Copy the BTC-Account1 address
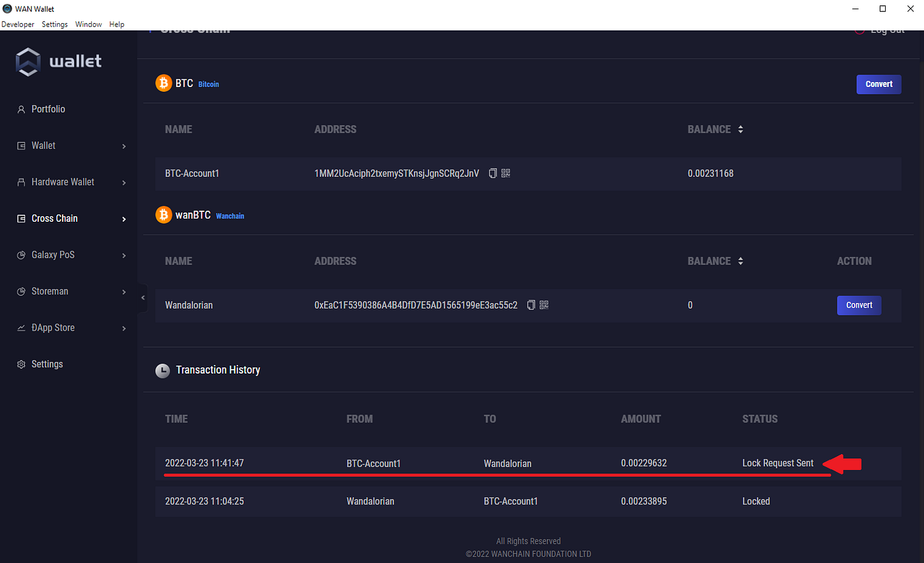The image size is (924, 563). coord(492,174)
